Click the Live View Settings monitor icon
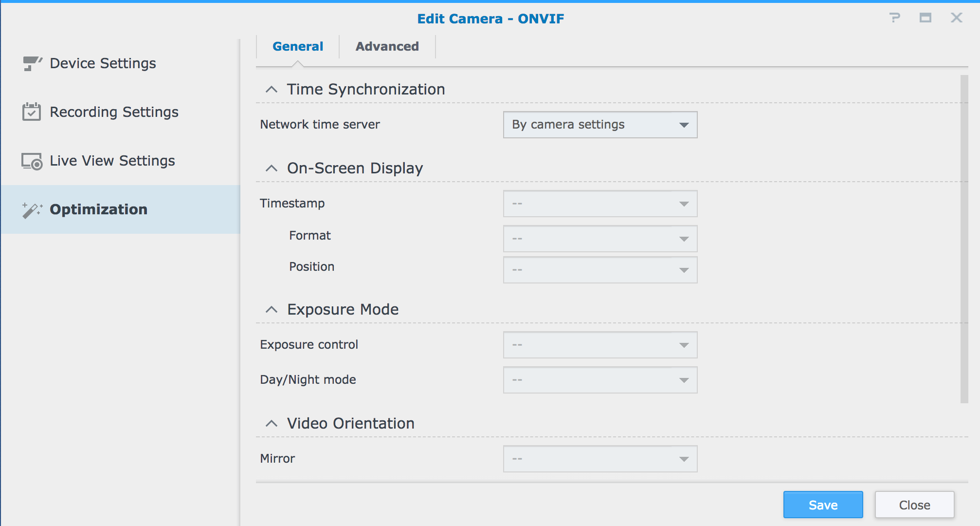The width and height of the screenshot is (980, 526). pyautogui.click(x=32, y=161)
